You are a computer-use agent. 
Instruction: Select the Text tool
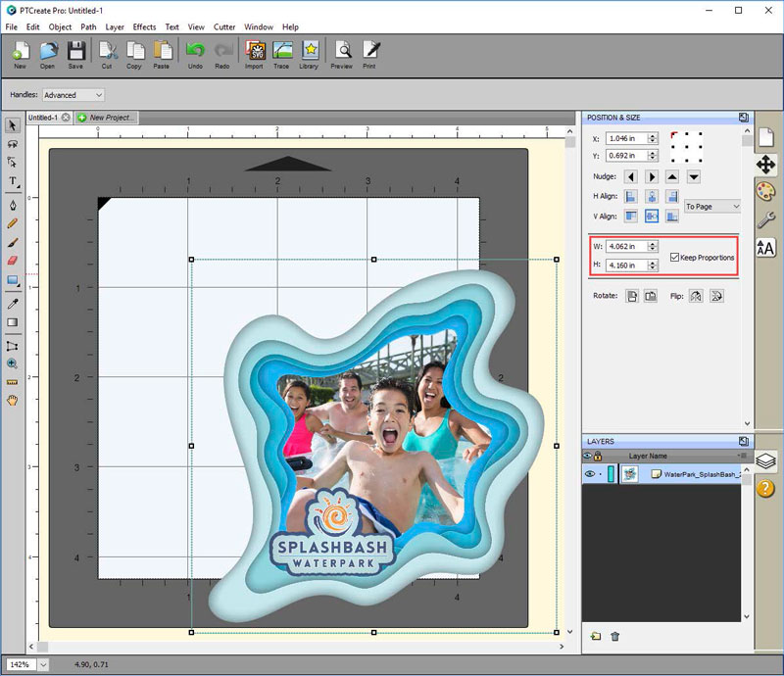coord(13,181)
